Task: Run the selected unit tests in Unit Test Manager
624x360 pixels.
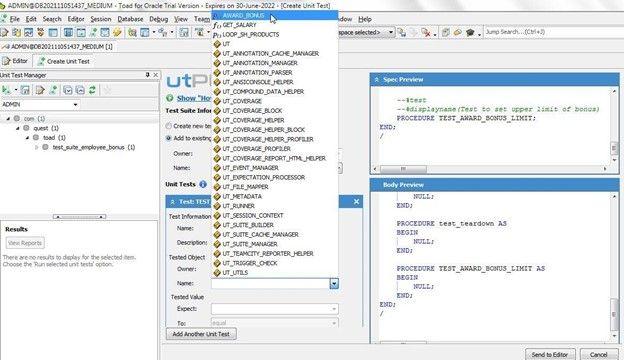Action: tap(6, 90)
